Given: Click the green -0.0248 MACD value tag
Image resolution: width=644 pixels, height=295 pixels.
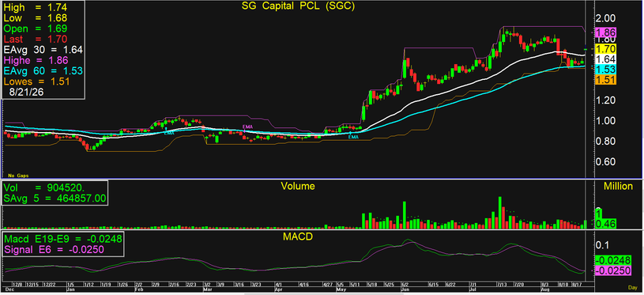Looking at the screenshot, I should click(x=614, y=260).
